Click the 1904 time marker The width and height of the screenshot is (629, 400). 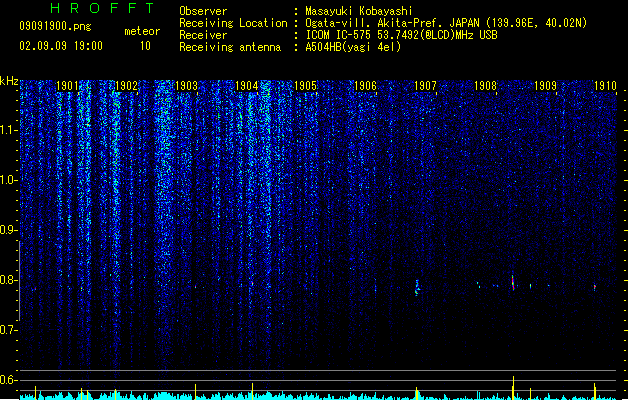point(246,86)
